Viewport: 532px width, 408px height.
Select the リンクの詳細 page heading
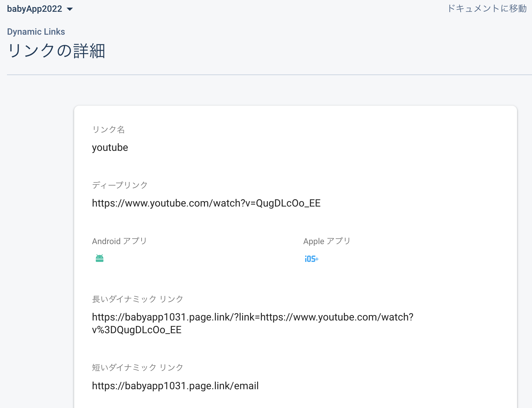pyautogui.click(x=56, y=51)
